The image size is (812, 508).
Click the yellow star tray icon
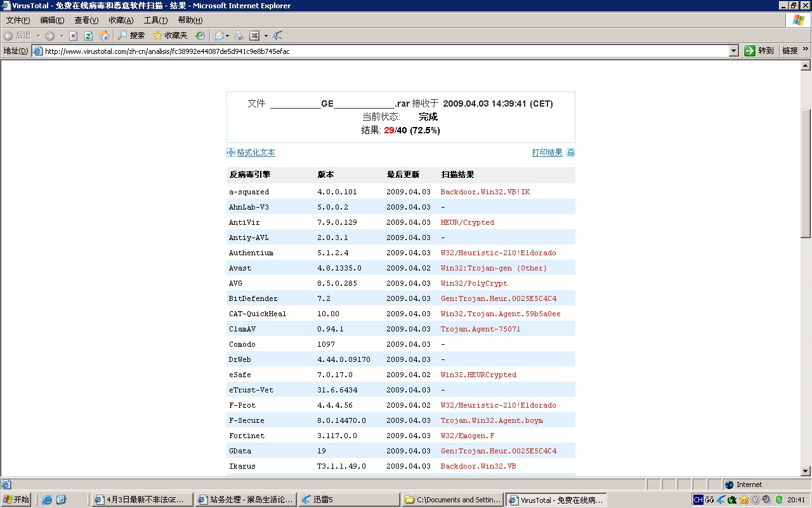(744, 500)
